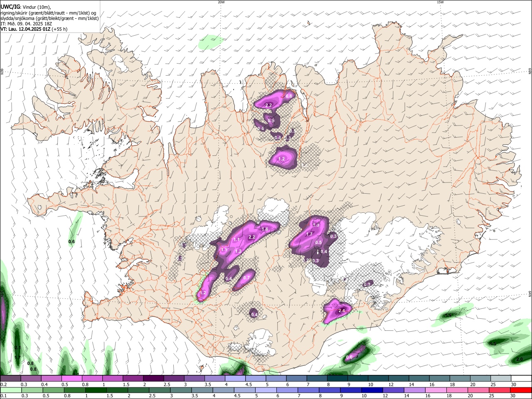Click the dark purple swatch labeled 2, upper scale
This screenshot has width=532, height=399.
click(x=153, y=378)
